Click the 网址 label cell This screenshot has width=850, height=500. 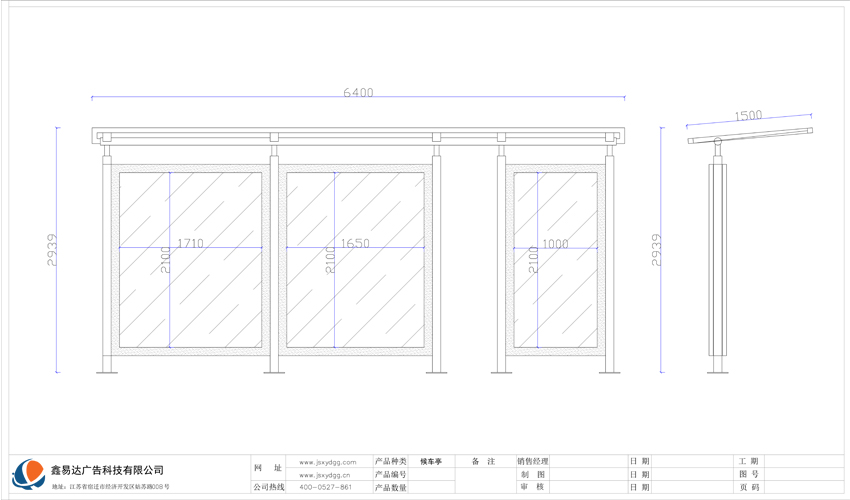click(x=268, y=468)
